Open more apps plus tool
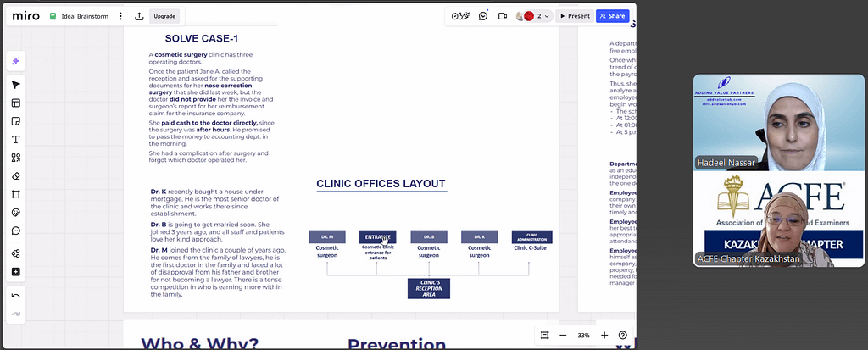Viewport: 868px width, 350px height. click(x=16, y=271)
